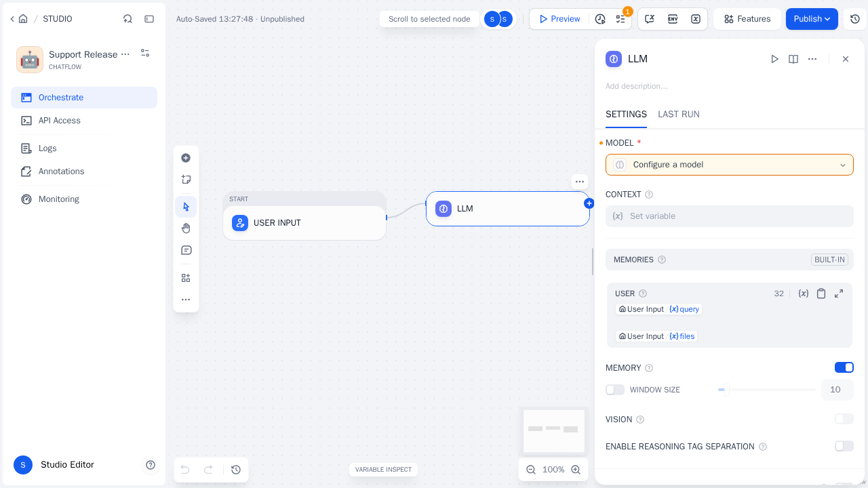Open version history clock icon beside Publish
This screenshot has width=868, height=488.
click(855, 19)
